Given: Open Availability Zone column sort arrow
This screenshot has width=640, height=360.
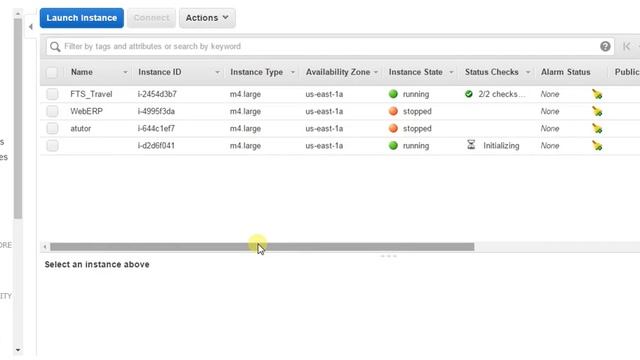Looking at the screenshot, I should [376, 73].
